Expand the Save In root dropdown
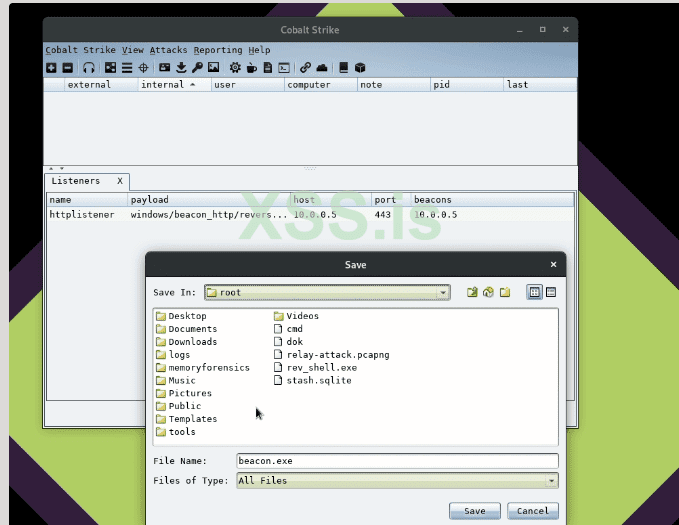 (443, 293)
